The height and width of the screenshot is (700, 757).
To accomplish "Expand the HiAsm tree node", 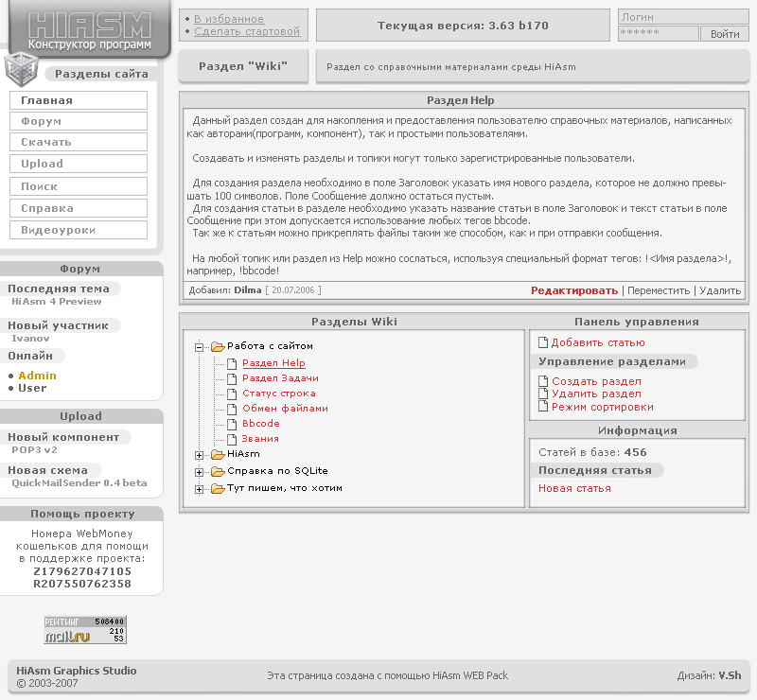I will [200, 456].
